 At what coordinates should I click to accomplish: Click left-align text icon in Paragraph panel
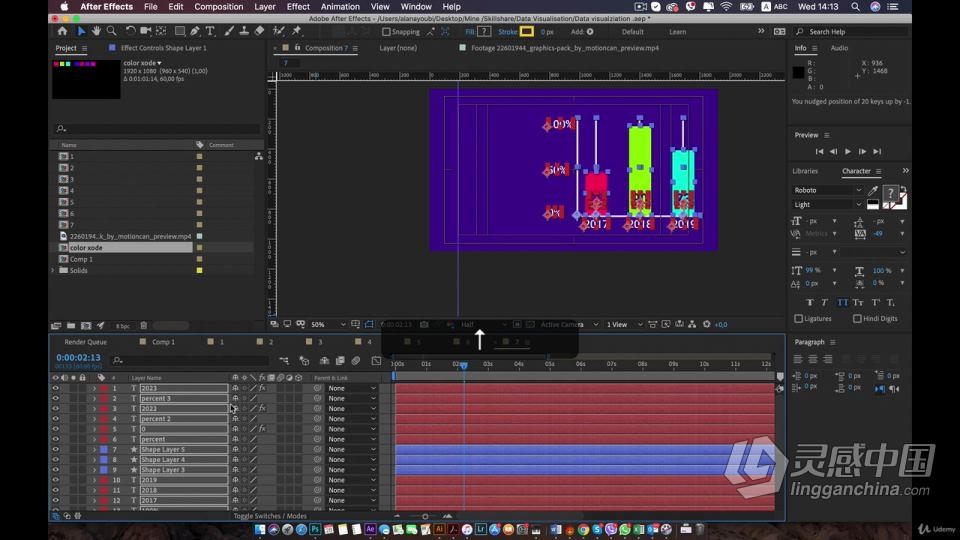coord(798,359)
